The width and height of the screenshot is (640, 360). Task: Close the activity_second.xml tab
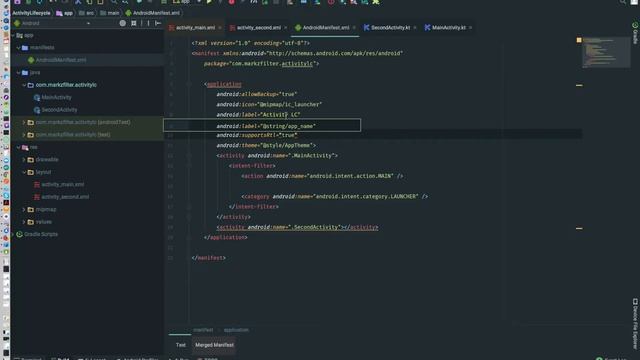[x=286, y=28]
